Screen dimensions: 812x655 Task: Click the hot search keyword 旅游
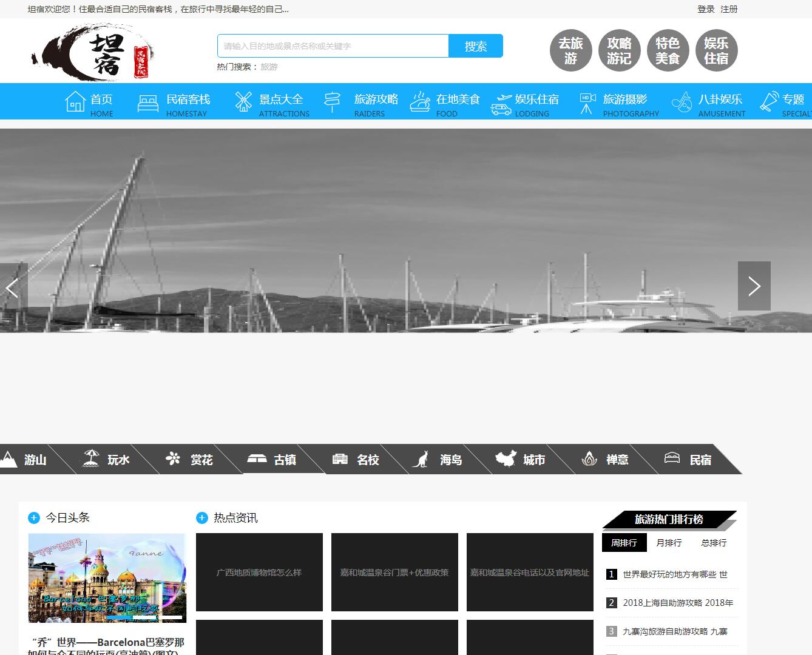pyautogui.click(x=269, y=67)
